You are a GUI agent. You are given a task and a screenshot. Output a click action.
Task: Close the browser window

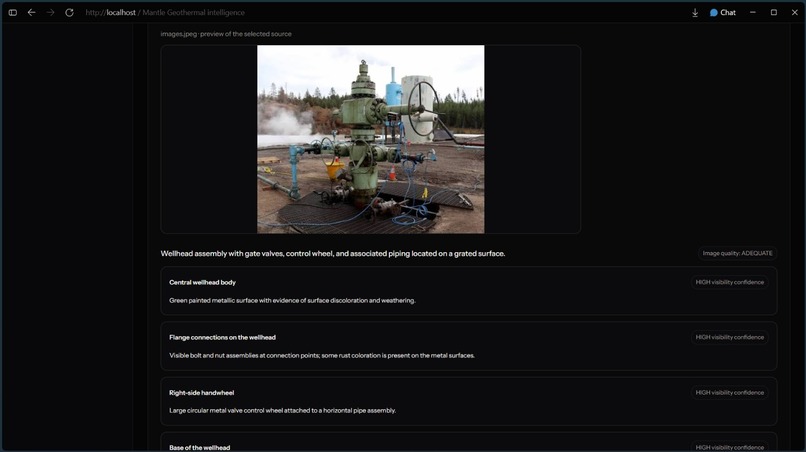pos(795,12)
